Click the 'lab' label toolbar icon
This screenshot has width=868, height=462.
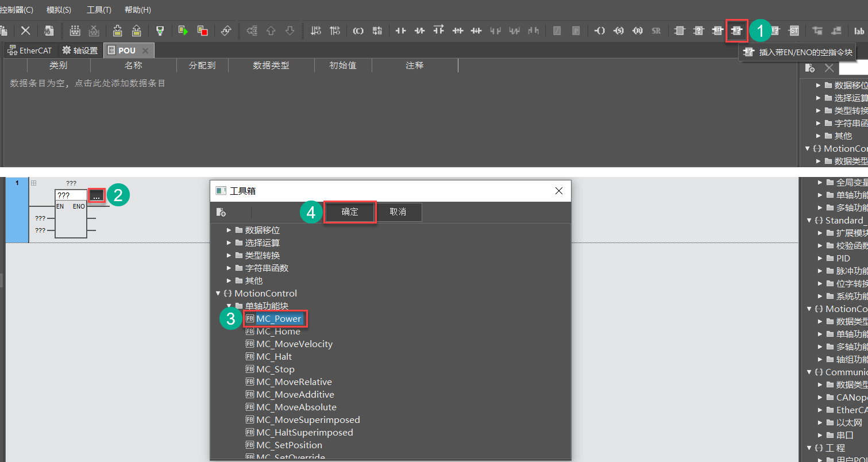(859, 31)
